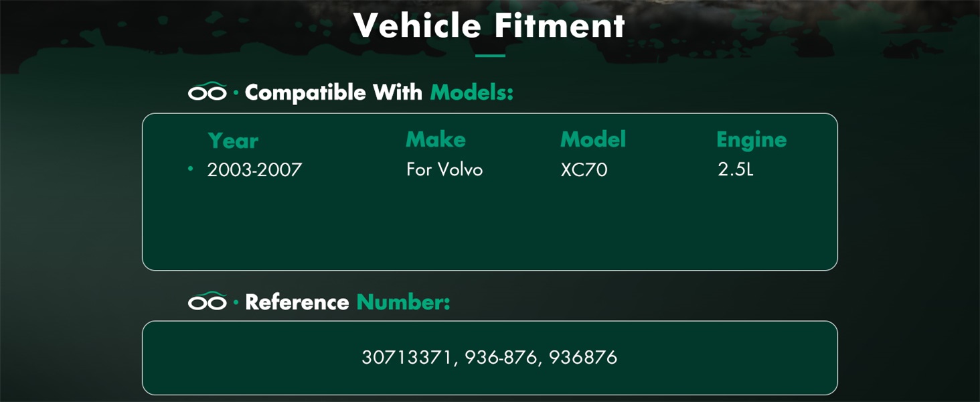
Task: Click the green word Number in heading
Action: tap(403, 302)
